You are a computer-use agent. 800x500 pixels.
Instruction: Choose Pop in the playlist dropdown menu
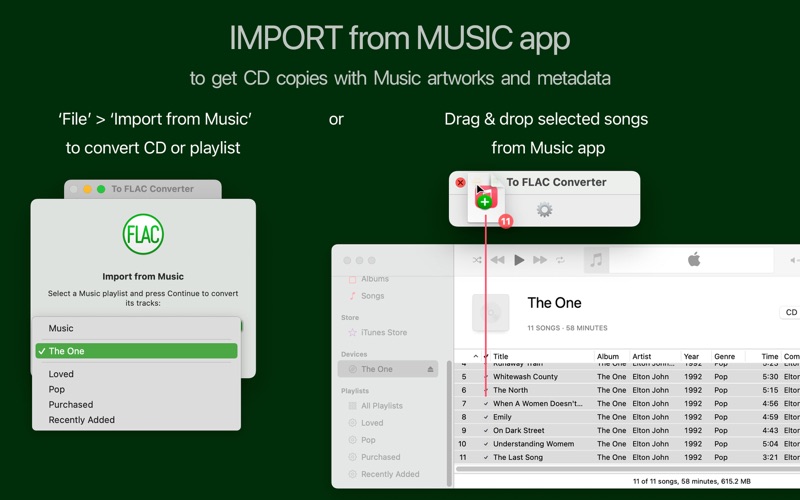(x=136, y=389)
